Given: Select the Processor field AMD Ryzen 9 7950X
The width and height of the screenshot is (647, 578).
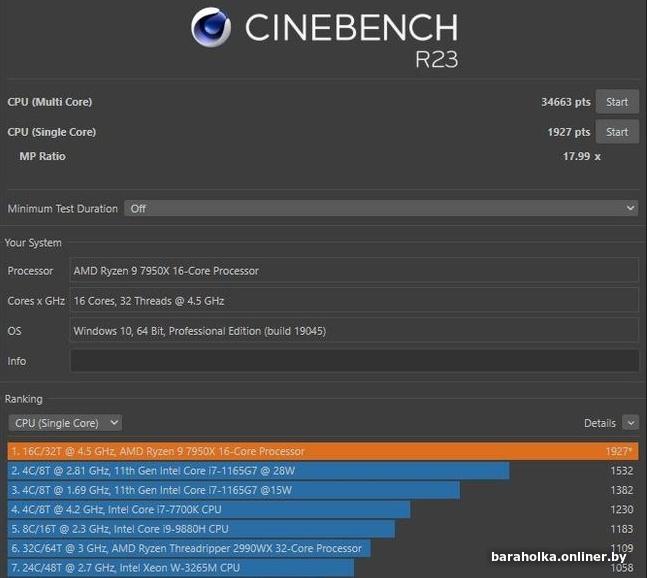Looking at the screenshot, I should tap(354, 271).
